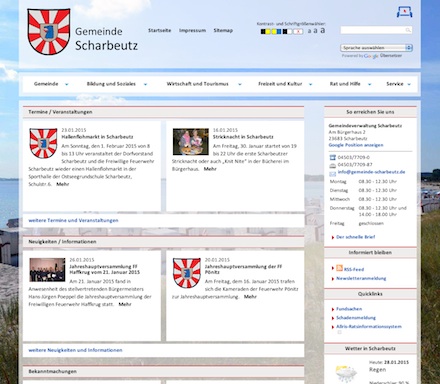The image size is (440, 384).
Task: Open the Newsletteranmeldung link
Action: (361, 278)
